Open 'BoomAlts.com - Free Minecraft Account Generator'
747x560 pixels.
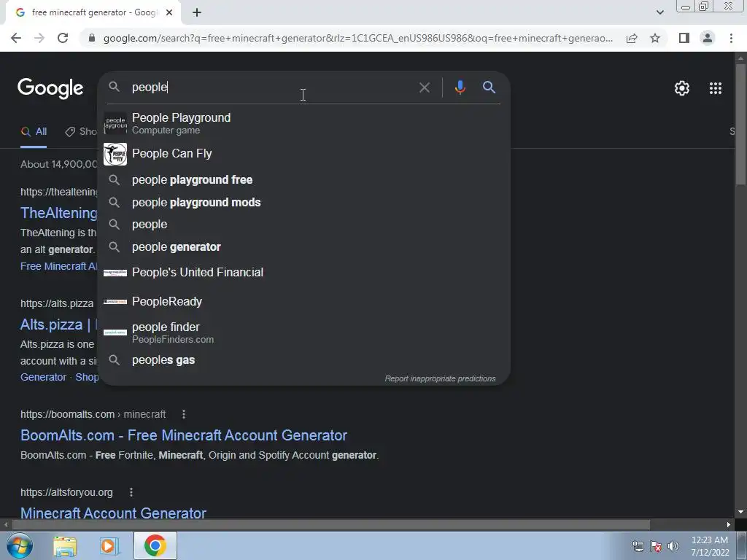tap(183, 435)
